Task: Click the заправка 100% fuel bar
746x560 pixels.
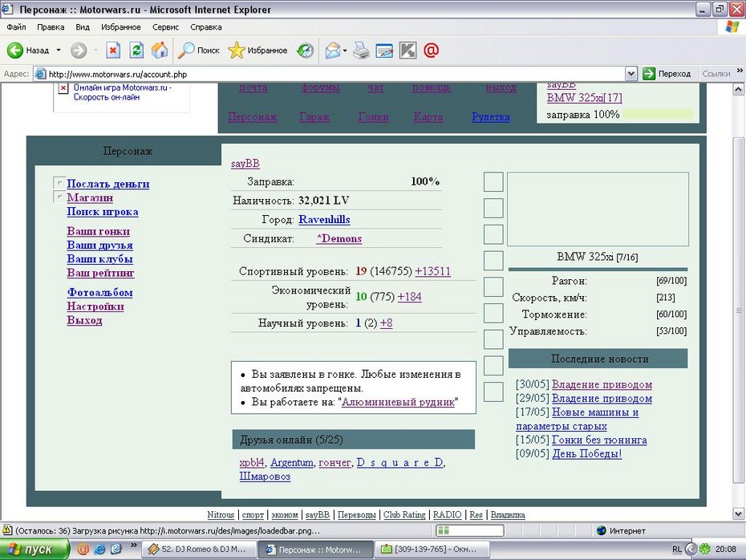Action: tap(658, 114)
